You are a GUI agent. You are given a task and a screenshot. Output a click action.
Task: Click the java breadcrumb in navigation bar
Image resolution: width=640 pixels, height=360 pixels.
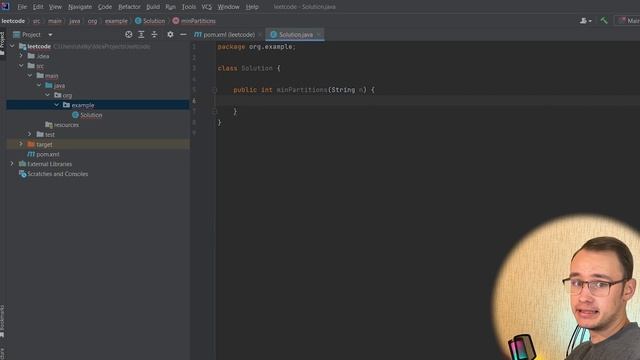[x=74, y=21]
